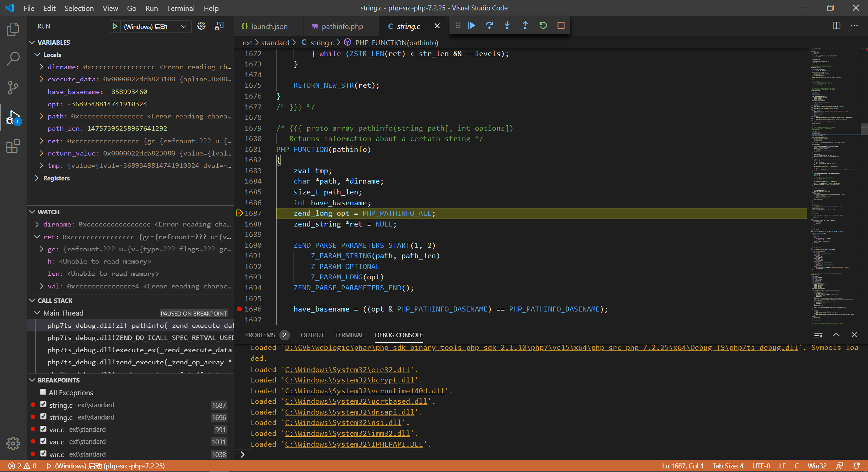Toggle All Exceptions breakpoint checkbox
The width and height of the screenshot is (868, 472).
coord(43,392)
